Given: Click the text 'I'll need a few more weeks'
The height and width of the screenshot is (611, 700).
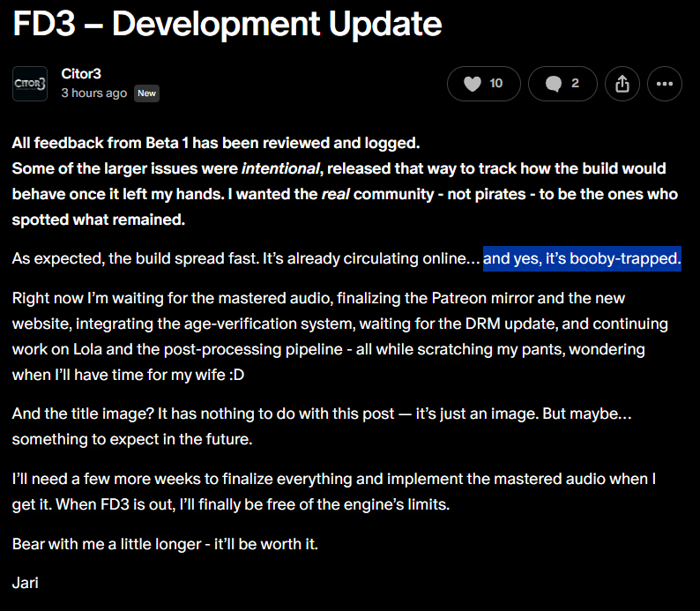Looking at the screenshot, I should [x=107, y=479].
